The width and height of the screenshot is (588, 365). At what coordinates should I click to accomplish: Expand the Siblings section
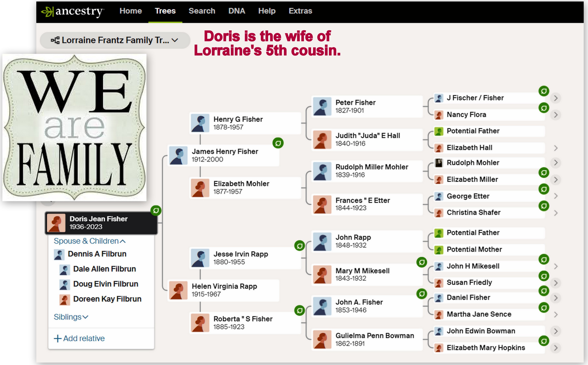point(71,317)
